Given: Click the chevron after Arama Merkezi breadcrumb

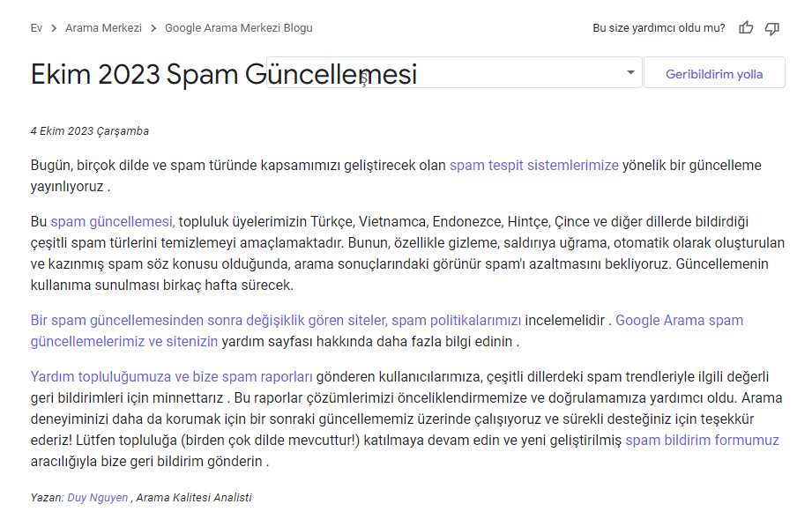Looking at the screenshot, I should [153, 28].
